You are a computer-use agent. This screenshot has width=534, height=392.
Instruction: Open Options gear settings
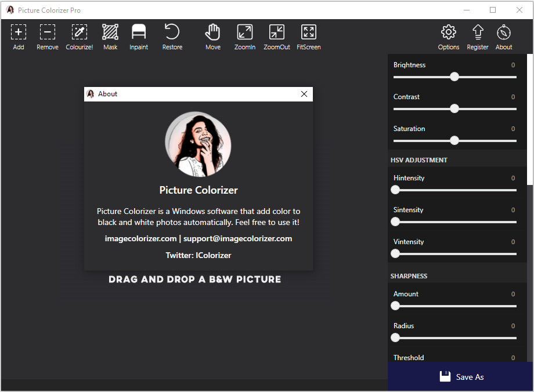(x=449, y=32)
